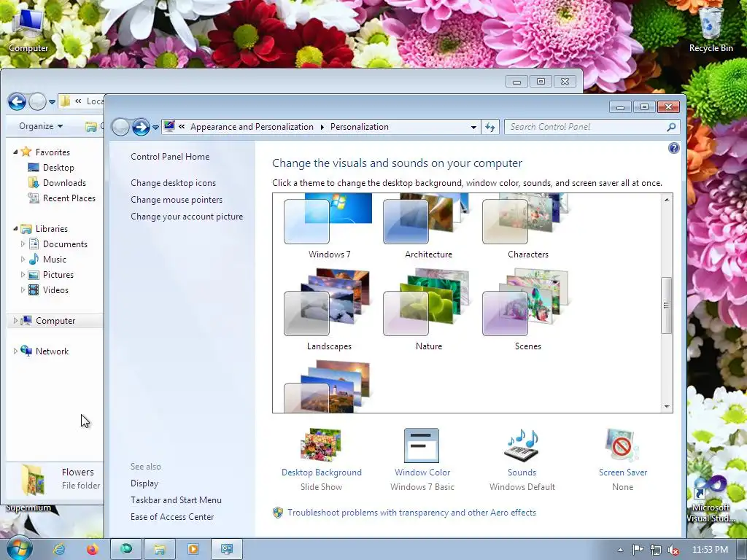Viewport: 747px width, 560px height.
Task: Open the Organize menu in Explorer
Action: coord(41,126)
